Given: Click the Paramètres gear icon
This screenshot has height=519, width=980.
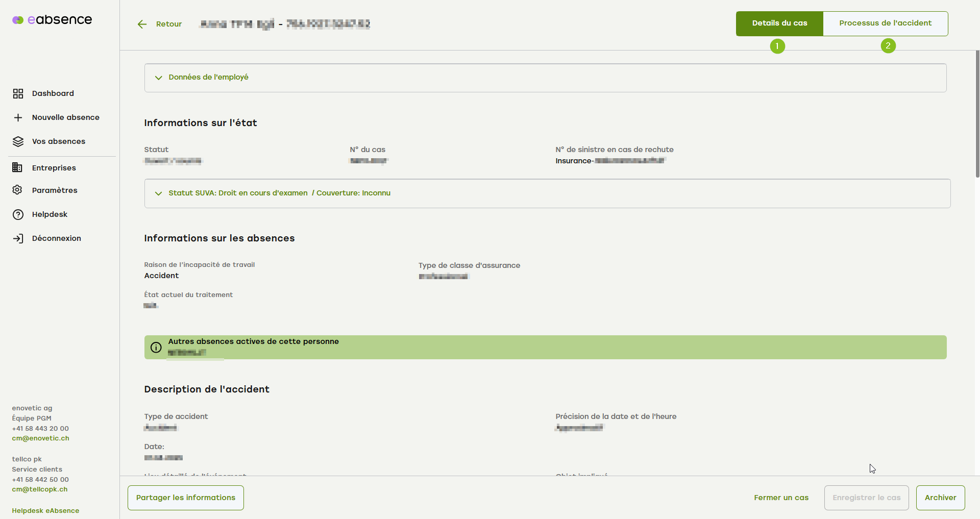Looking at the screenshot, I should pos(17,190).
